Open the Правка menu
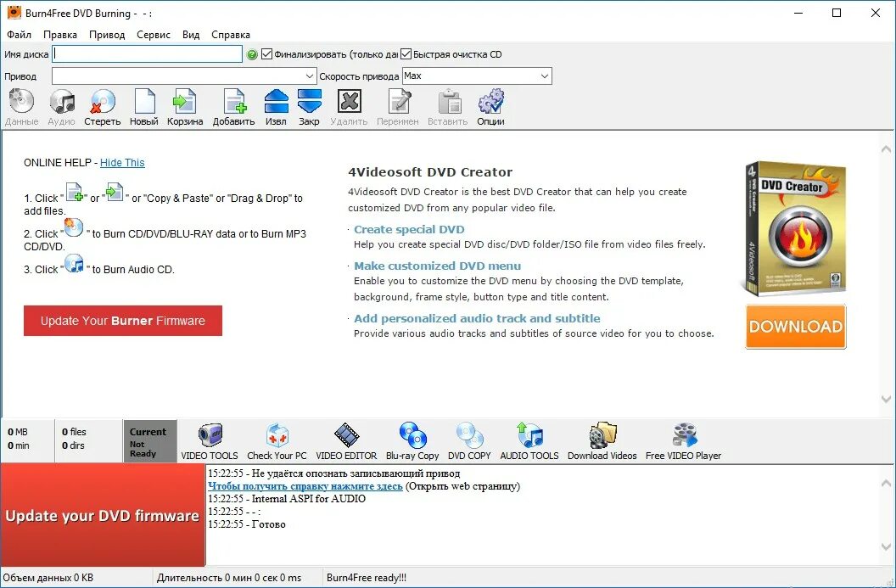Viewport: 896px width, 588px height. pos(60,34)
